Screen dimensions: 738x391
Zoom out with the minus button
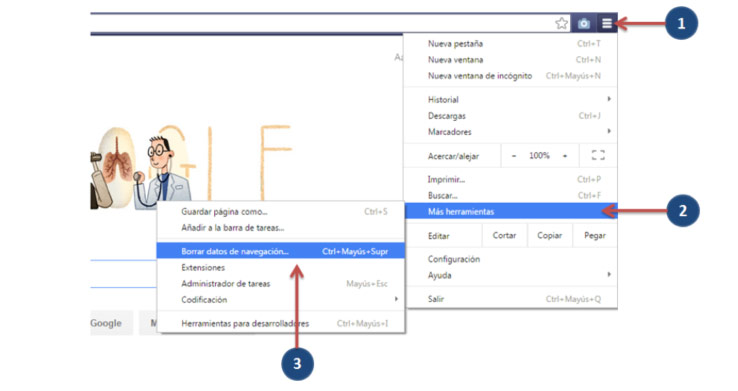[514, 156]
